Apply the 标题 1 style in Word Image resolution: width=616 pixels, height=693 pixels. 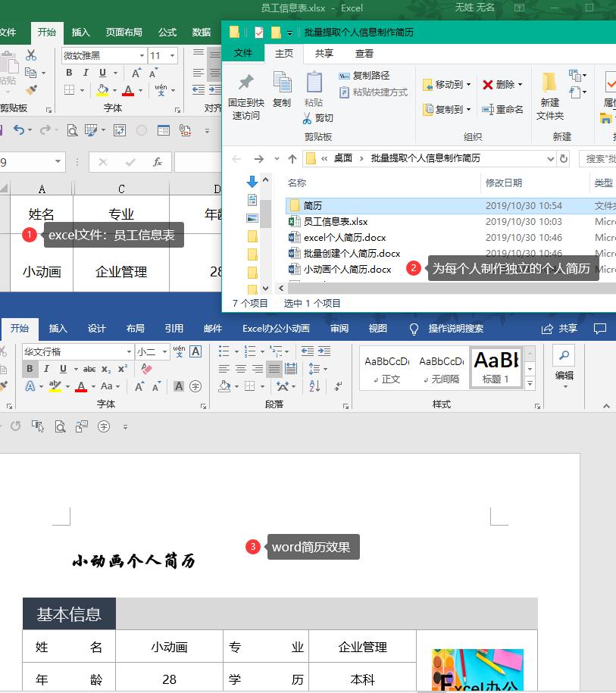tap(496, 367)
